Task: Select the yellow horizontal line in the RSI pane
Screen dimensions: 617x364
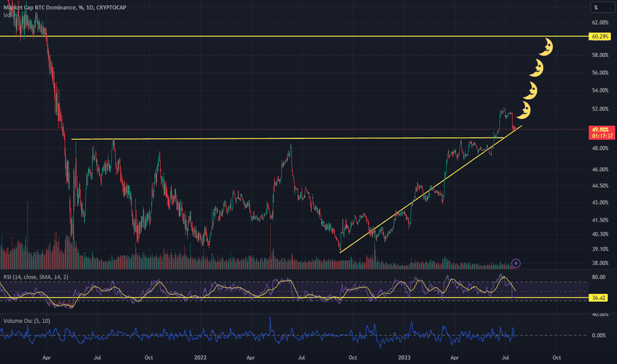Action: coord(295,298)
